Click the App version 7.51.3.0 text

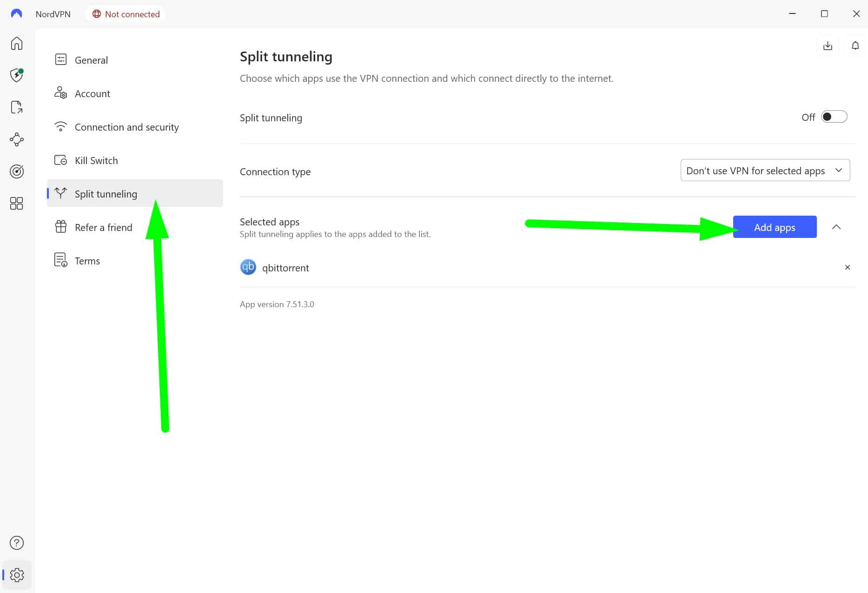[277, 304]
